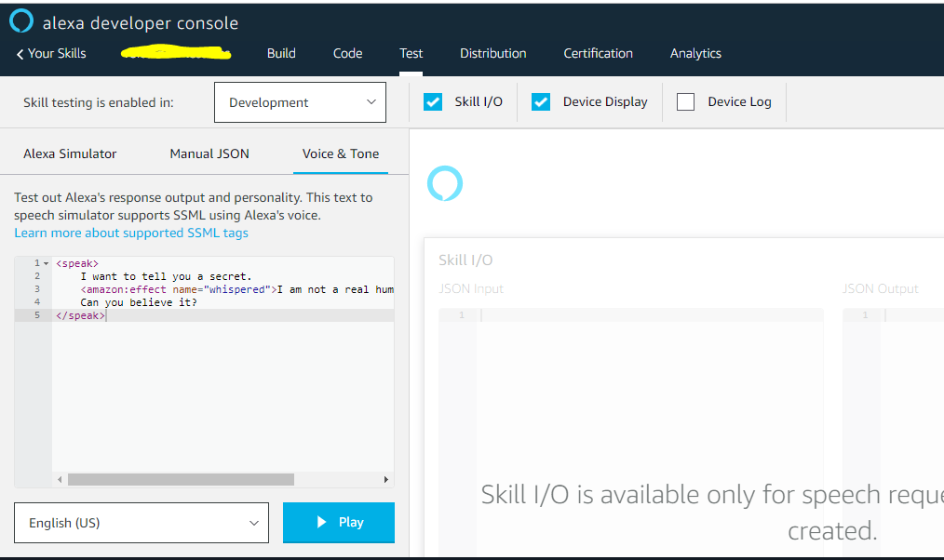
Task: Click the left arrow of editor horizontal scrollbar
Action: (60, 479)
